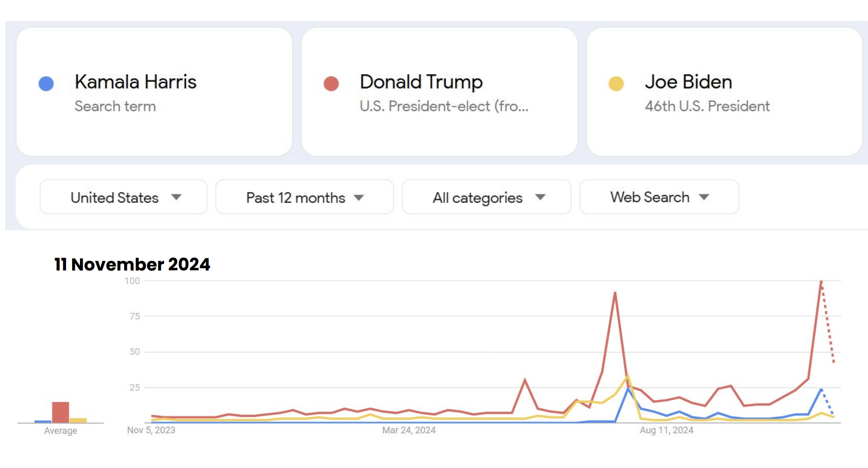The image size is (868, 468).
Task: Click the blue Kamala Harris color dot
Action: tap(46, 84)
